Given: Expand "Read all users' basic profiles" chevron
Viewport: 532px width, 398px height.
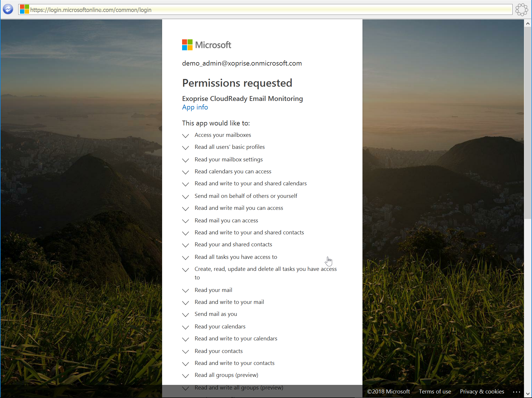Looking at the screenshot, I should (x=186, y=147).
